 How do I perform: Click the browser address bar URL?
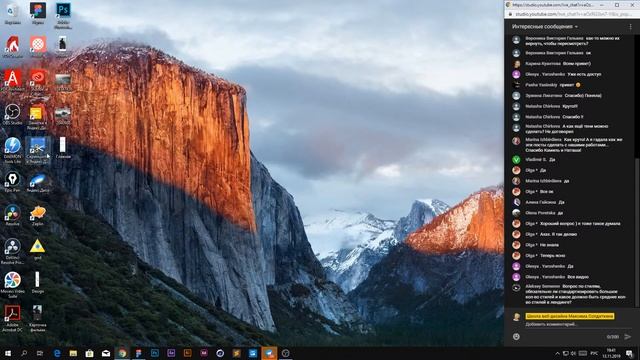573,14
